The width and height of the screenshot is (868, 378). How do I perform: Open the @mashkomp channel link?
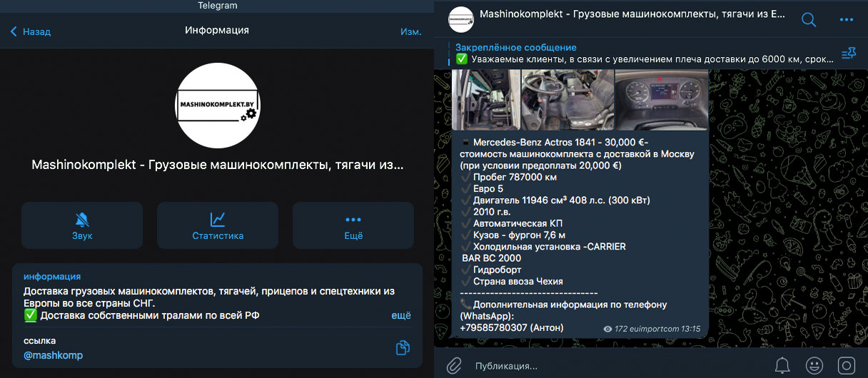[54, 354]
